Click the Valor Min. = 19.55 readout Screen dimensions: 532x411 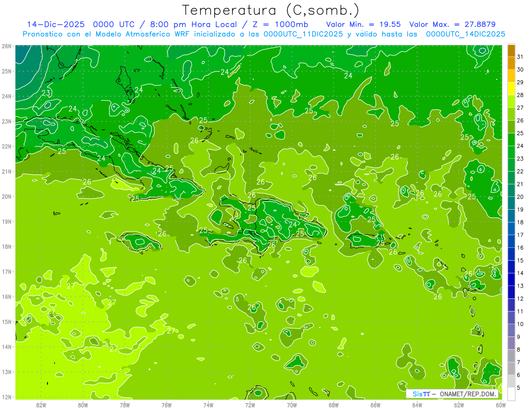coord(363,24)
